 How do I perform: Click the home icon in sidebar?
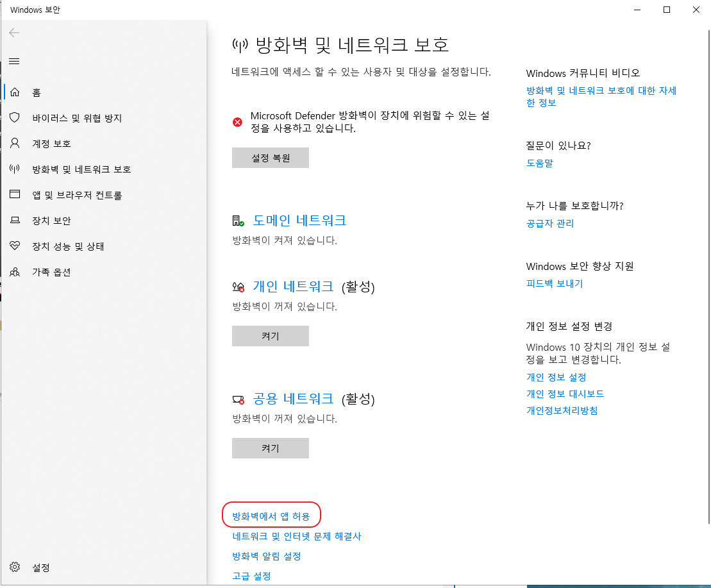tap(15, 92)
